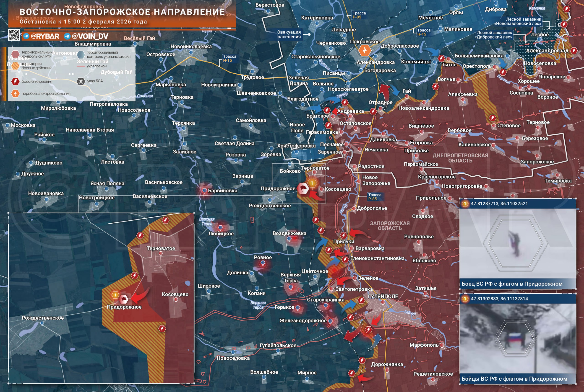This screenshot has height=392, width=584.
Task: Click the power outage icon at Покровское
Action: (x=365, y=51)
